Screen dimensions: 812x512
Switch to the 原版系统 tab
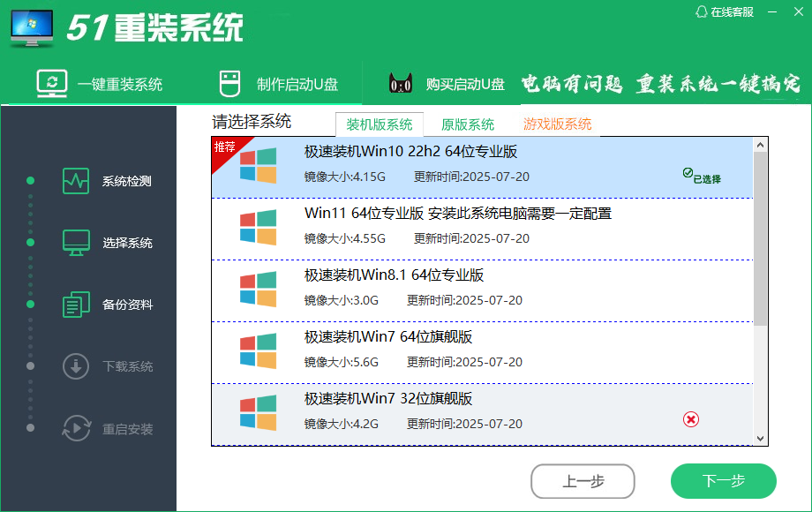pos(468,124)
